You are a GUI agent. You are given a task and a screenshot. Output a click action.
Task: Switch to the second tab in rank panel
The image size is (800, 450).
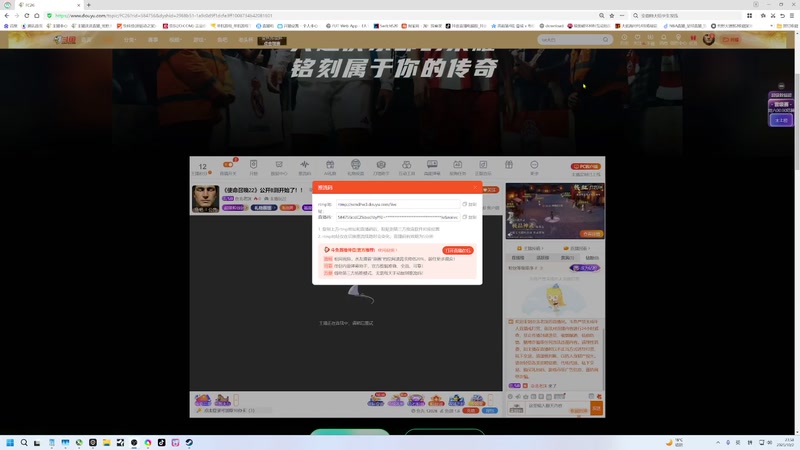542,258
